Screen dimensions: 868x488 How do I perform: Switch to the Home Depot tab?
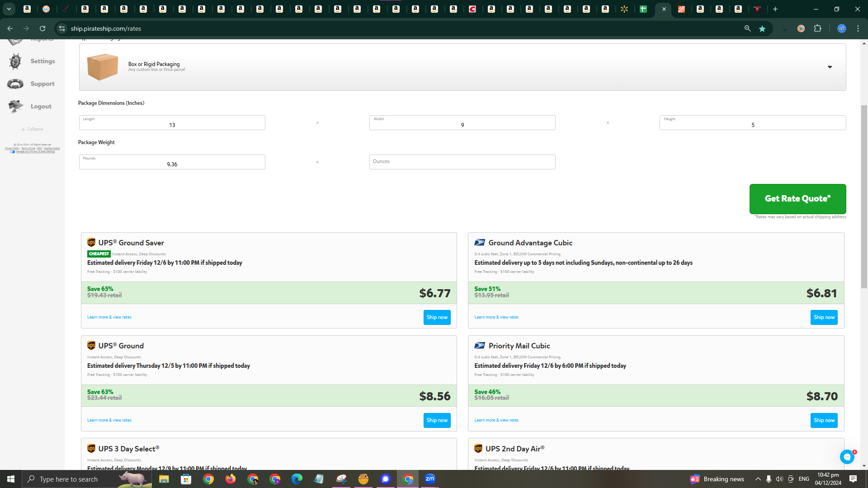681,9
